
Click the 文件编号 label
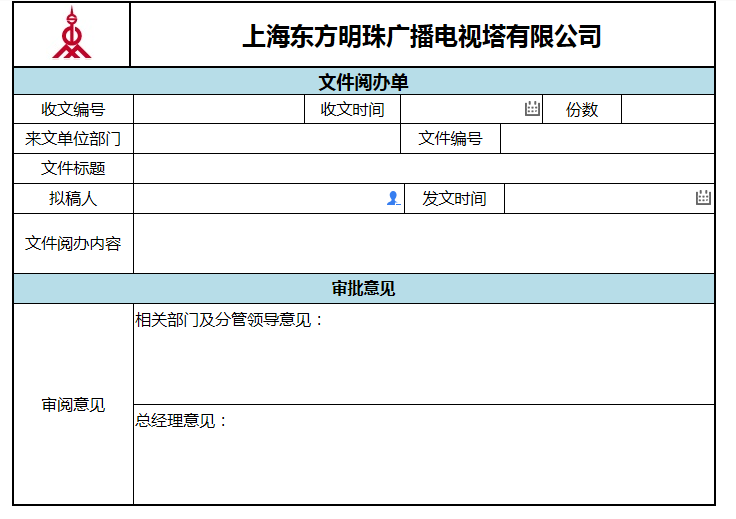(x=450, y=138)
